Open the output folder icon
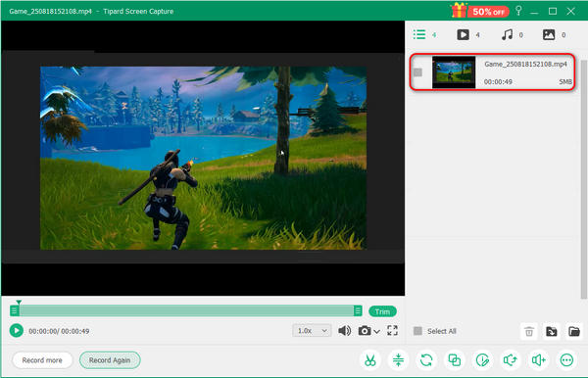This screenshot has height=378, width=588. click(573, 331)
